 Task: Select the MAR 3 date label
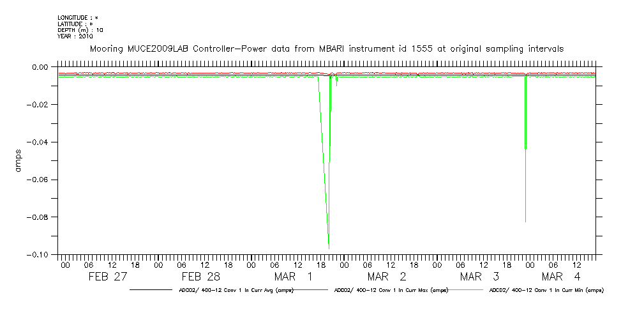479,277
